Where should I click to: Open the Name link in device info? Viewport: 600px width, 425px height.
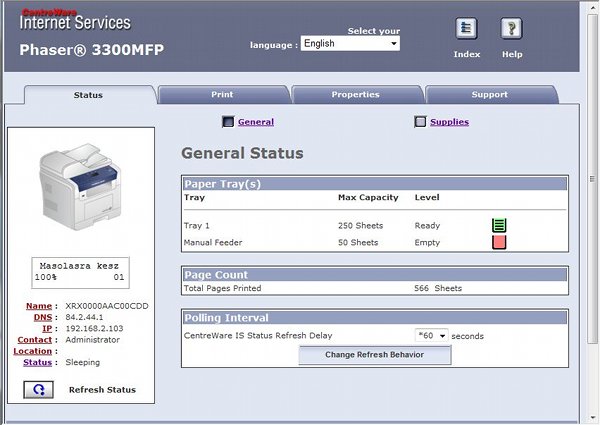point(39,306)
